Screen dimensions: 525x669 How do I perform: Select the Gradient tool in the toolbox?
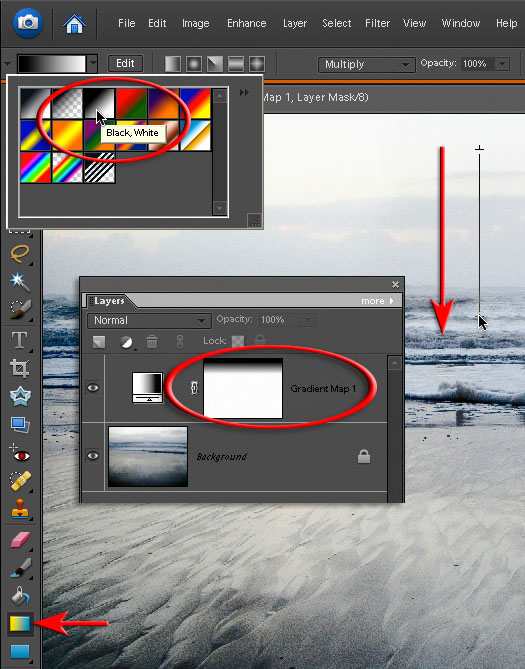point(20,624)
